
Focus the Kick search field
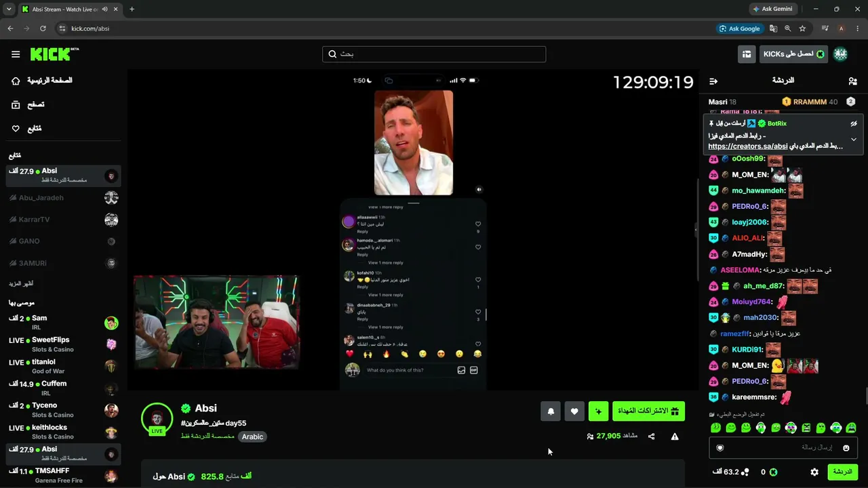point(434,54)
